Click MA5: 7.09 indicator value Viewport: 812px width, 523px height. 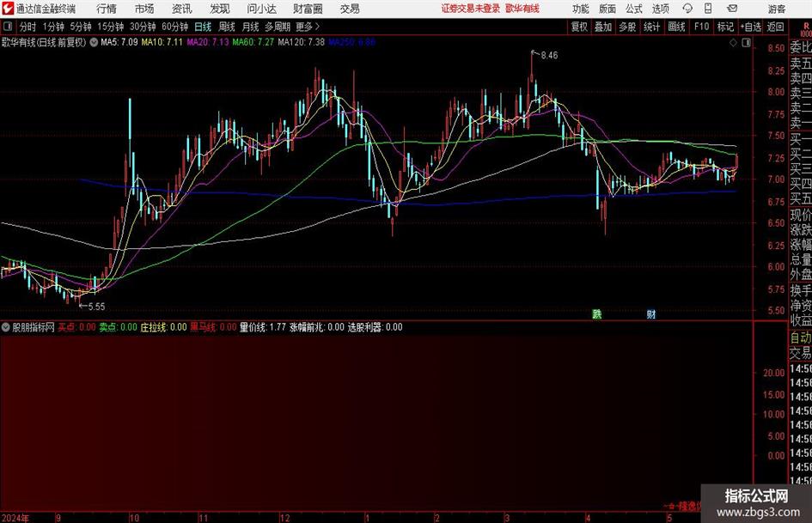pyautogui.click(x=119, y=42)
